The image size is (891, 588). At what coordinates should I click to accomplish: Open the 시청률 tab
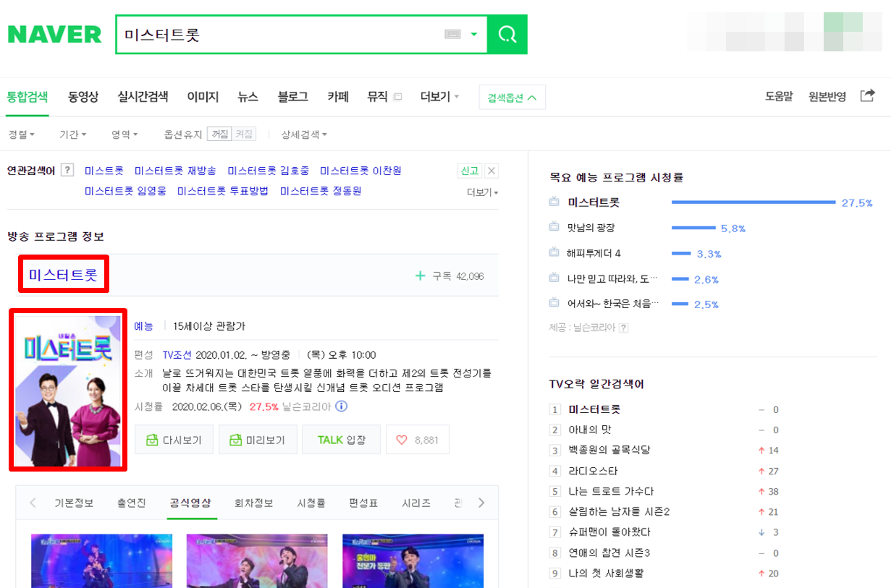tap(311, 503)
